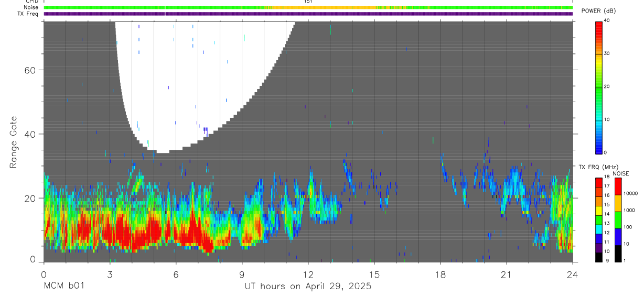The image size is (644, 297).
Task: Click the Range Gate axis title
Action: pos(14,142)
